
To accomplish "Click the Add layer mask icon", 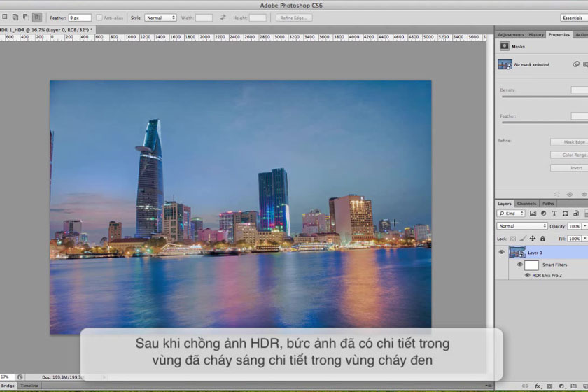I will click(x=549, y=386).
